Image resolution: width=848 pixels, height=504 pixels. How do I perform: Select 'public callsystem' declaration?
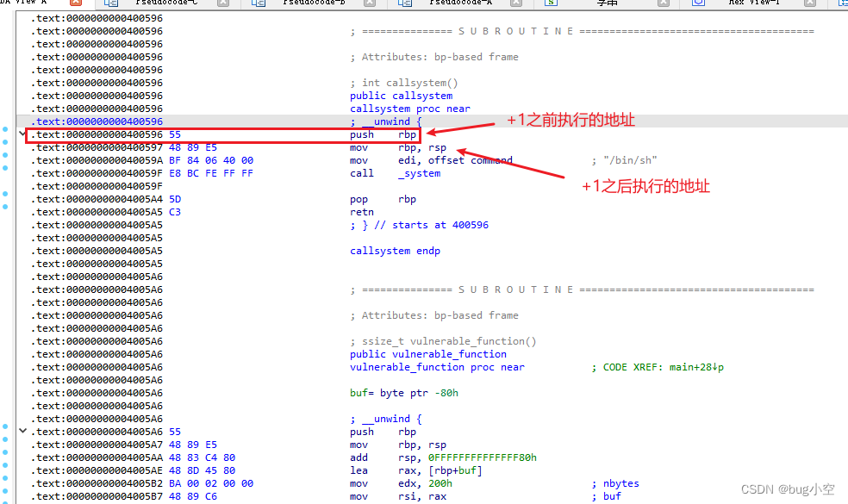[x=402, y=96]
